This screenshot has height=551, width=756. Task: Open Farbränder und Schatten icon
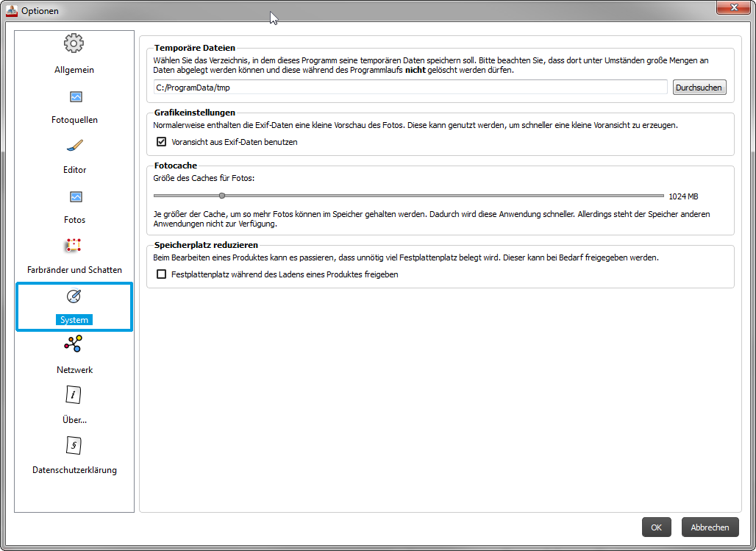coord(74,245)
